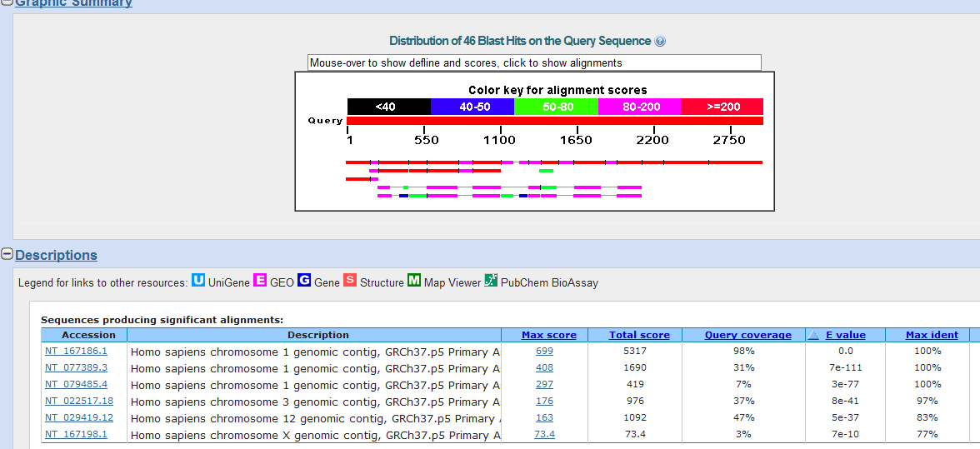980x449 pixels.
Task: Open accession NT_029419.12
Action: [78, 417]
